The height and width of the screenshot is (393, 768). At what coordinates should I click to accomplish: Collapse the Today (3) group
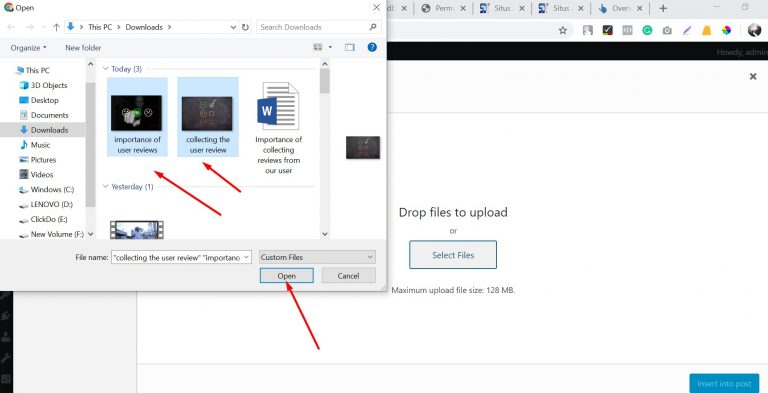pos(105,69)
